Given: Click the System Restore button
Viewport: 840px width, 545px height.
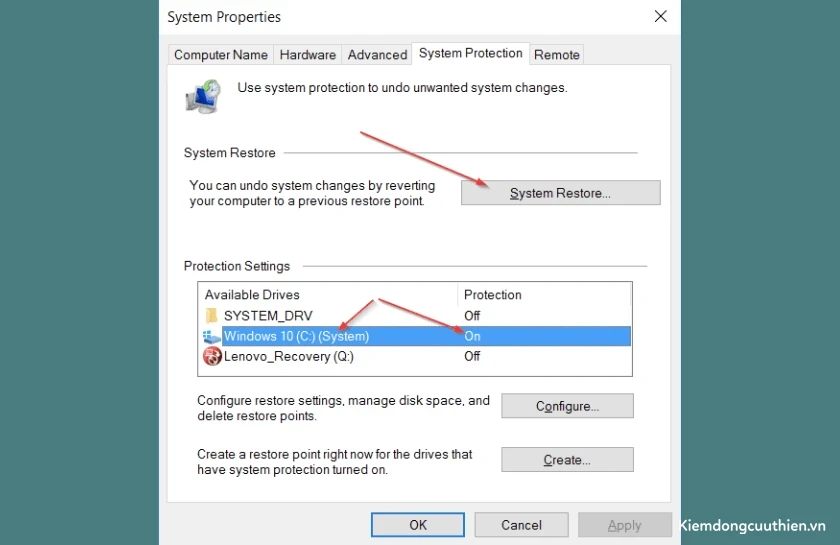Looking at the screenshot, I should [560, 193].
